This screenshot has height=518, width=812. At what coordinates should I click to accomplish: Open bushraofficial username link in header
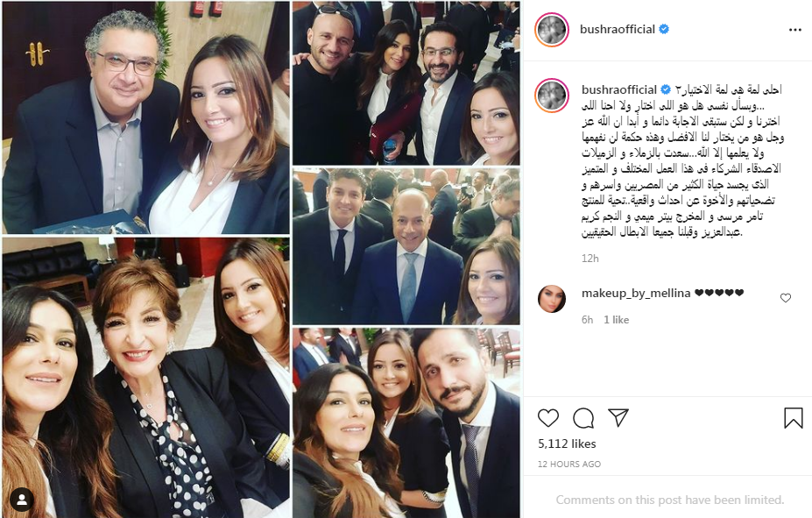(x=618, y=30)
